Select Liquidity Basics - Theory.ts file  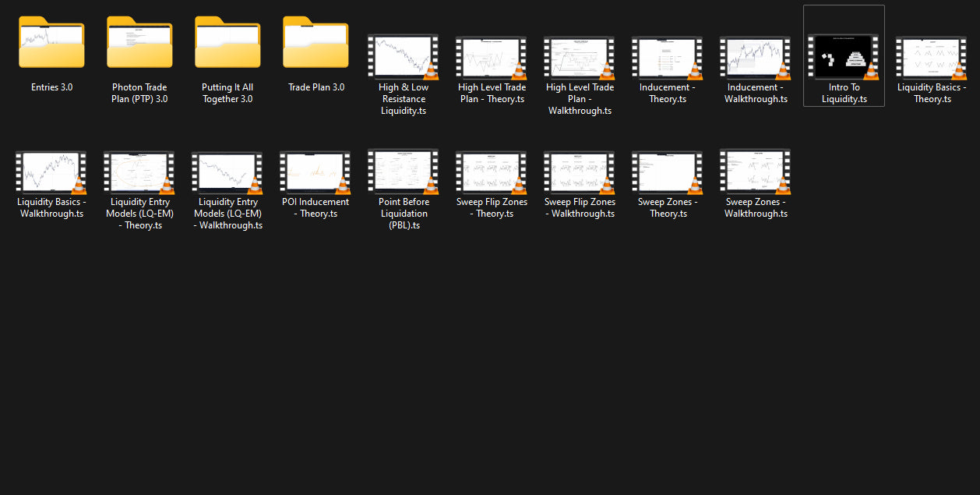click(x=932, y=57)
